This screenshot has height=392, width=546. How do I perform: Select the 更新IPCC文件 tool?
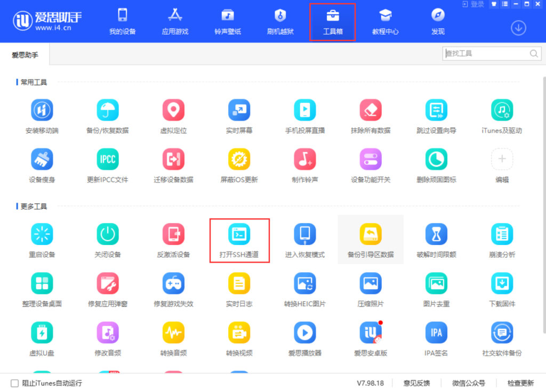(x=108, y=160)
